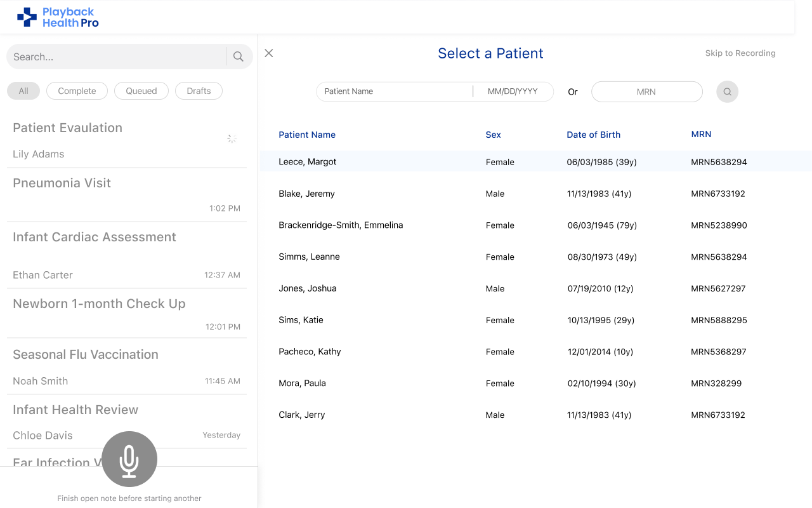The image size is (812, 508).
Task: Click the loading spinner on Patient Evaluation
Action: (232, 138)
